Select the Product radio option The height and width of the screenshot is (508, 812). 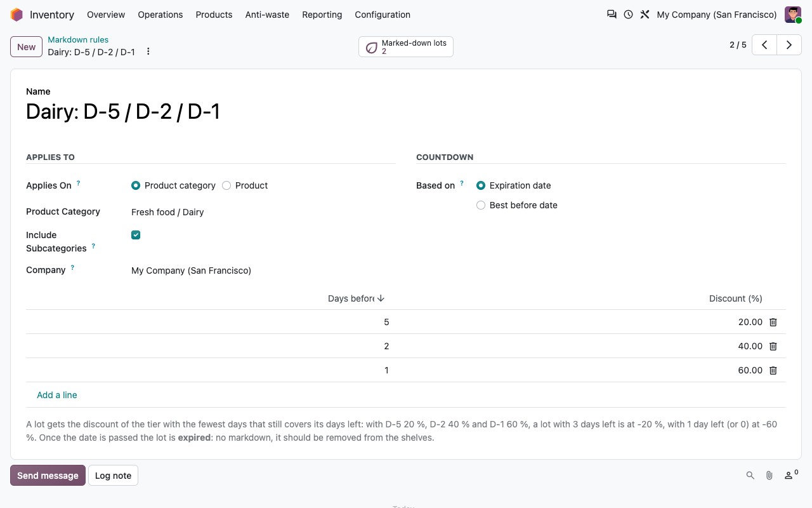coord(226,185)
